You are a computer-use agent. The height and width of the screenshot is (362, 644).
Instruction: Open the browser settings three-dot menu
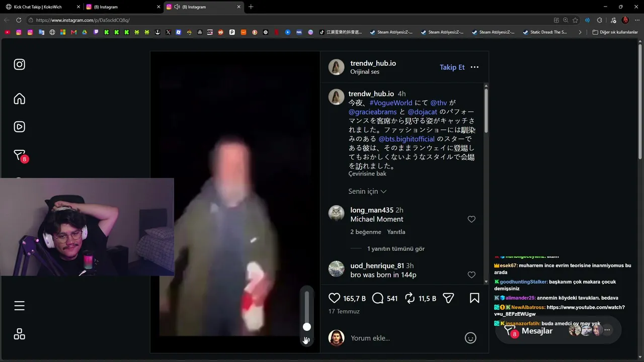[x=636, y=20]
